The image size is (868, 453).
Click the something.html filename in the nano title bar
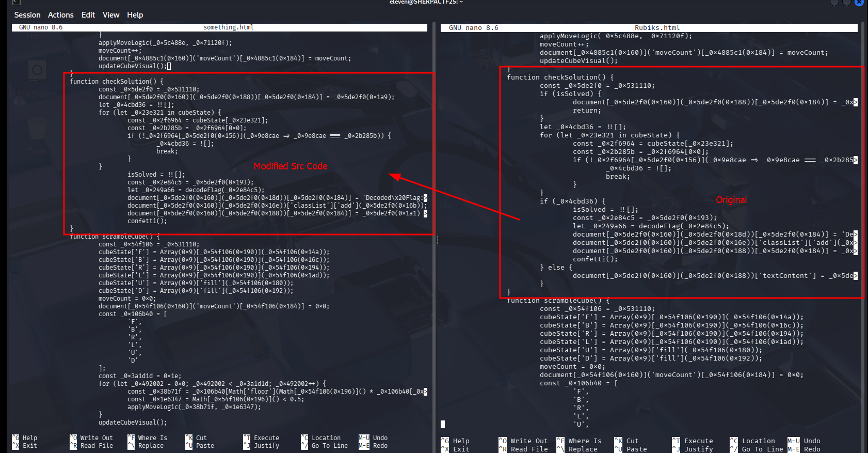tap(229, 27)
